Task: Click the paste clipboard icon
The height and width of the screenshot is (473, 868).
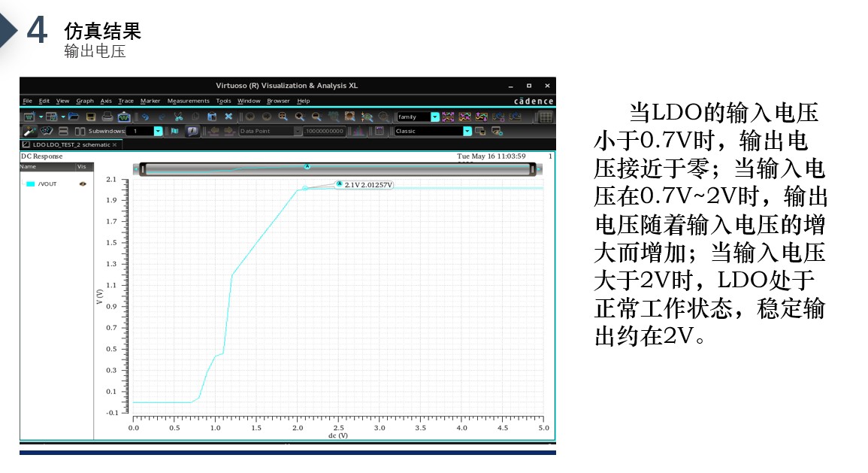Action: 212,117
